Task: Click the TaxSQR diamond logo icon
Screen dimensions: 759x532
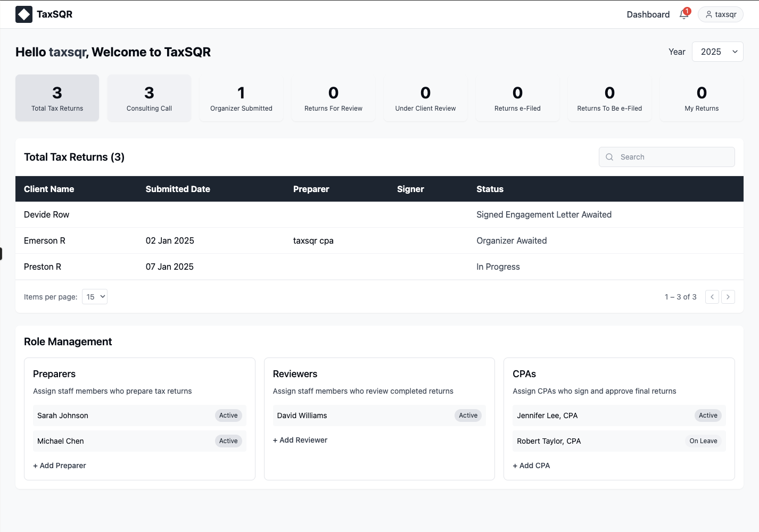Action: tap(24, 14)
